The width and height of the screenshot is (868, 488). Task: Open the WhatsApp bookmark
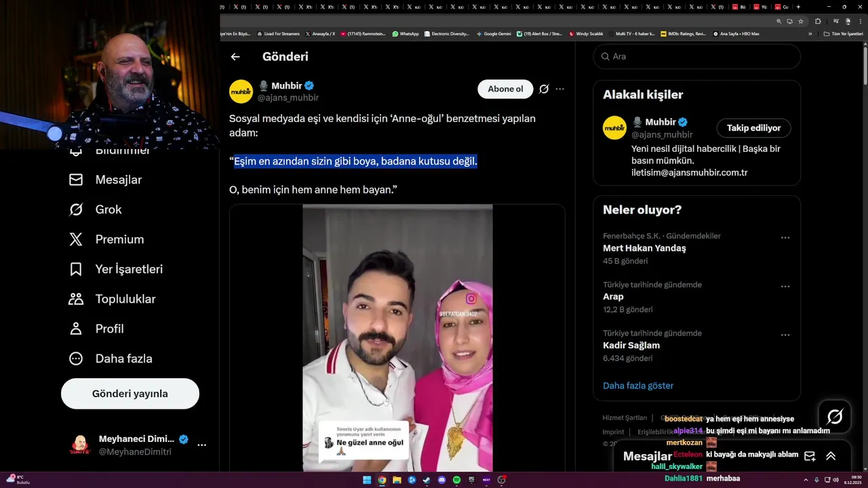click(406, 33)
